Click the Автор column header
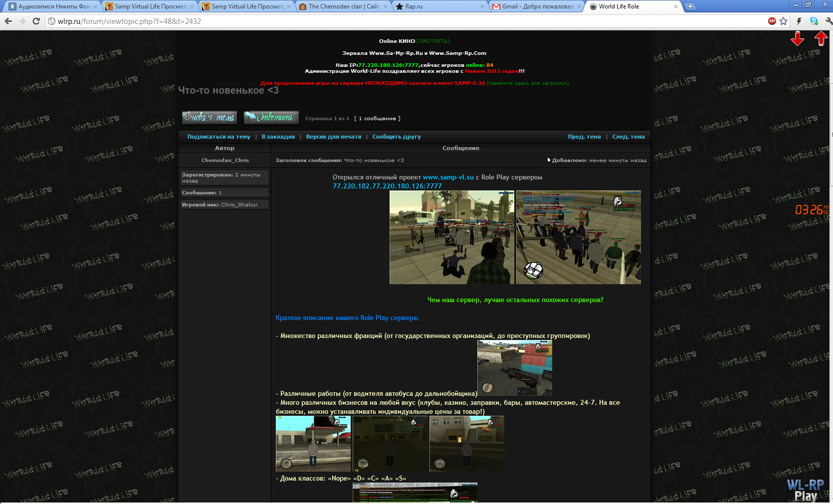Viewport: 833px width, 504px height. (x=225, y=148)
